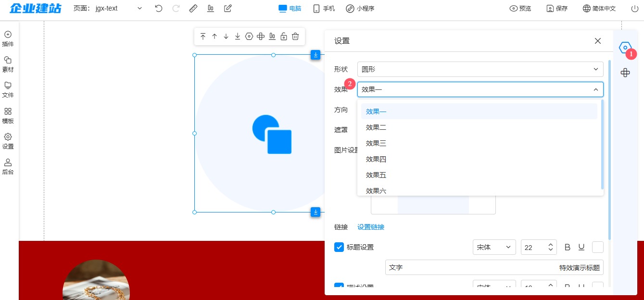
Task: Open the 模板 templates sidebar item
Action: pyautogui.click(x=8, y=116)
